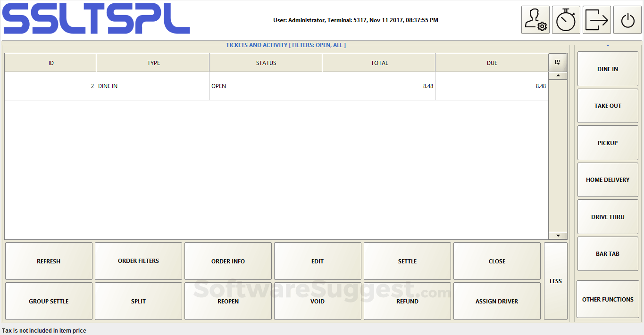The image size is (644, 335).
Task: Open the user settings icon
Action: (x=535, y=19)
